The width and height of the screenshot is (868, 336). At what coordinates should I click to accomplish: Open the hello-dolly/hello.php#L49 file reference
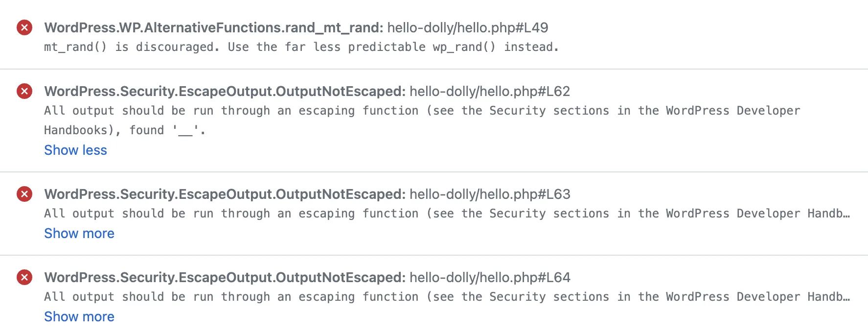coord(467,27)
